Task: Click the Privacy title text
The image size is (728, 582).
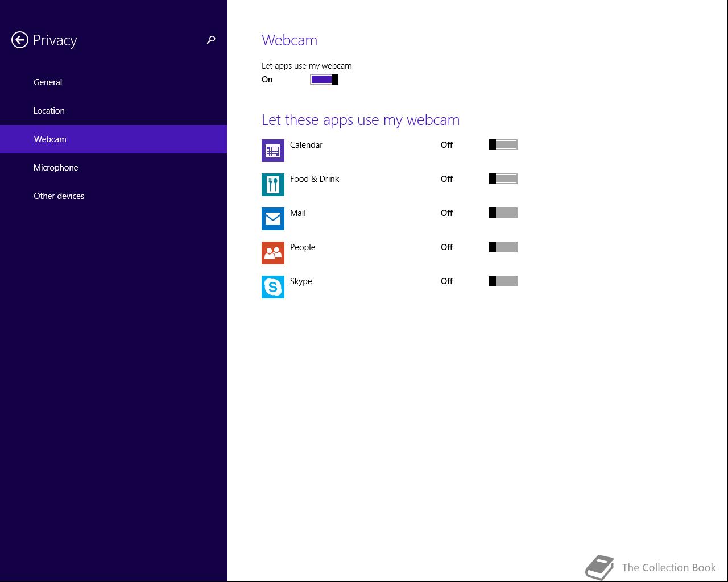Action: (55, 40)
